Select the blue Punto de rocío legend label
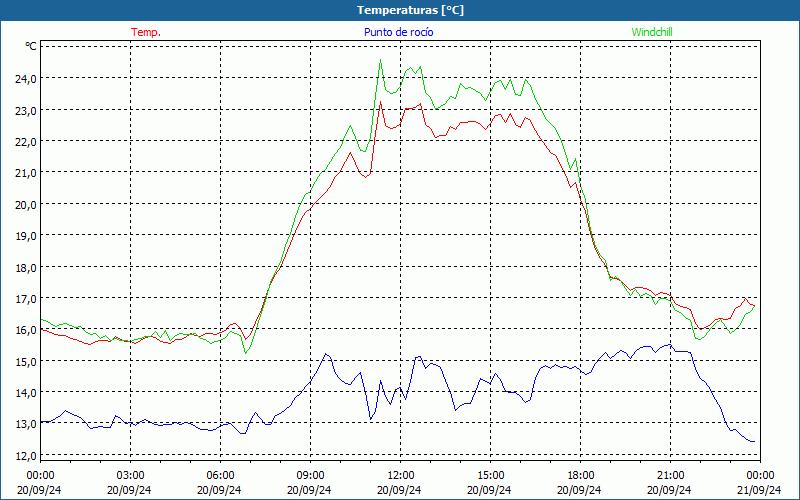This screenshot has width=800, height=500. coord(398,32)
